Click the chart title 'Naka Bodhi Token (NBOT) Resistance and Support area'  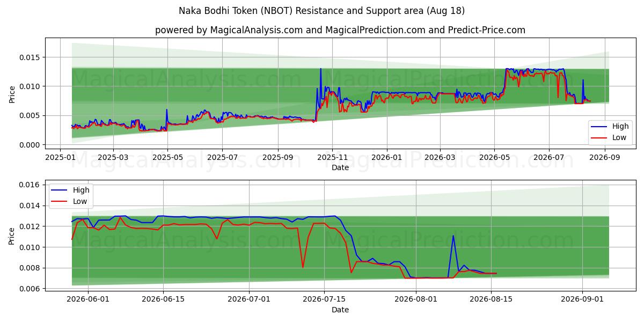pyautogui.click(x=322, y=11)
